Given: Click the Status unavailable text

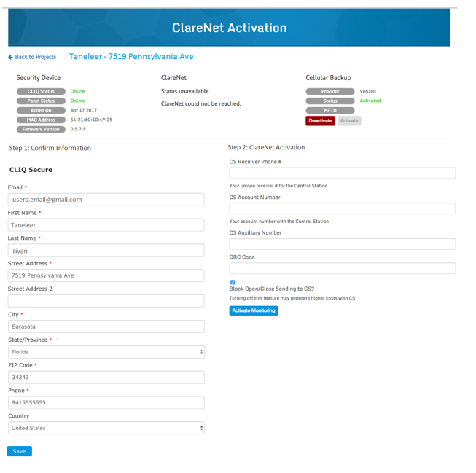Looking at the screenshot, I should tap(185, 91).
